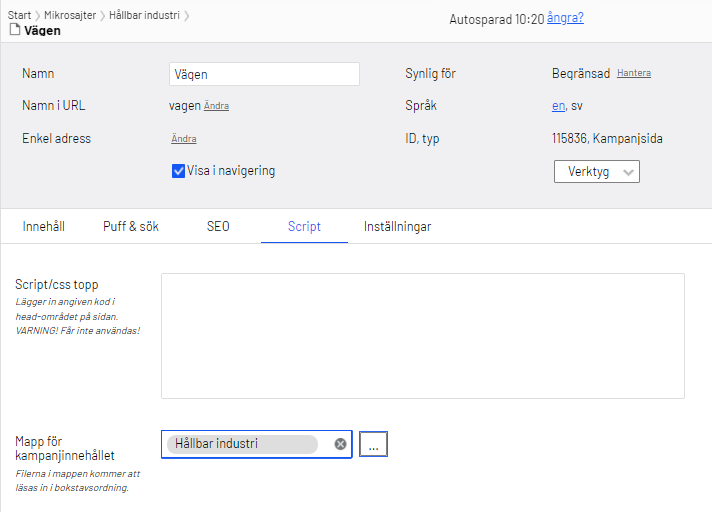This screenshot has height=512, width=712.
Task: Open Mikrosajter in the breadcrumb
Action: (70, 15)
